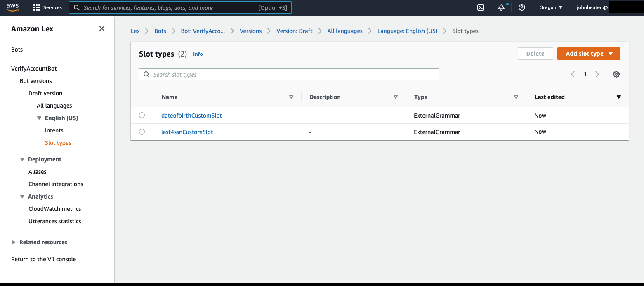Click ExternalGrammar type in dateofbirthCustomSlot row
The image size is (644, 286).
pos(437,116)
